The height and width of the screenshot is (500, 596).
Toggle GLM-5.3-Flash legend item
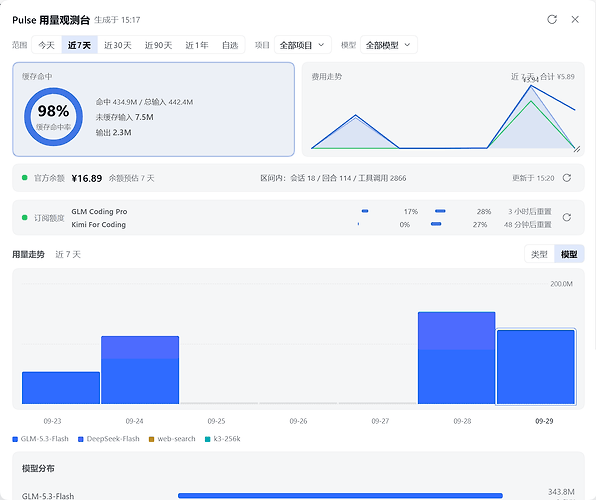[41, 439]
